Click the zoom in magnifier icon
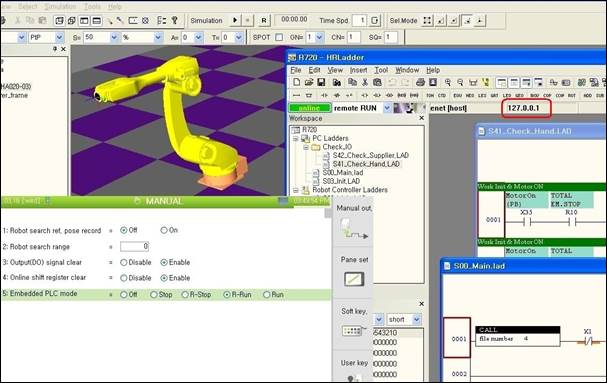The height and width of the screenshot is (383, 607). coord(448,82)
